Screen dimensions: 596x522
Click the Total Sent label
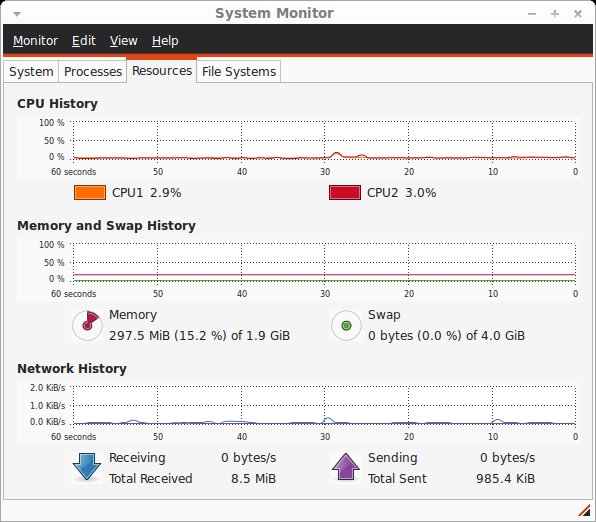click(397, 478)
